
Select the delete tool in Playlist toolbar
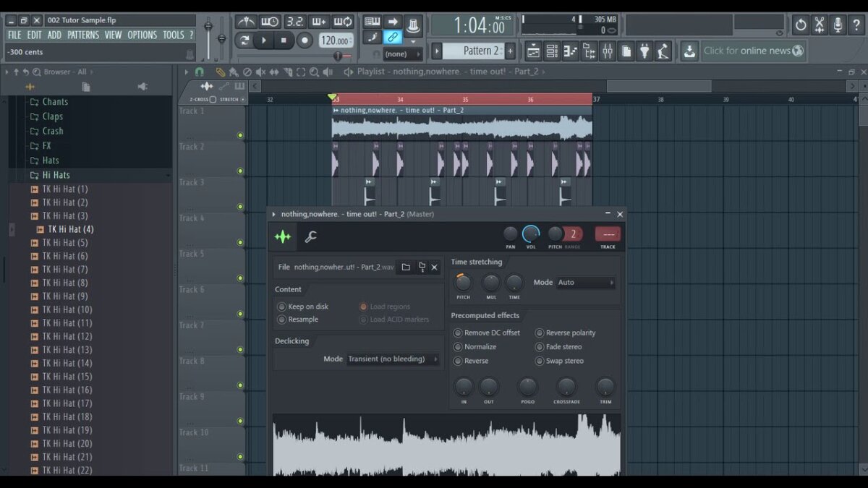(247, 72)
